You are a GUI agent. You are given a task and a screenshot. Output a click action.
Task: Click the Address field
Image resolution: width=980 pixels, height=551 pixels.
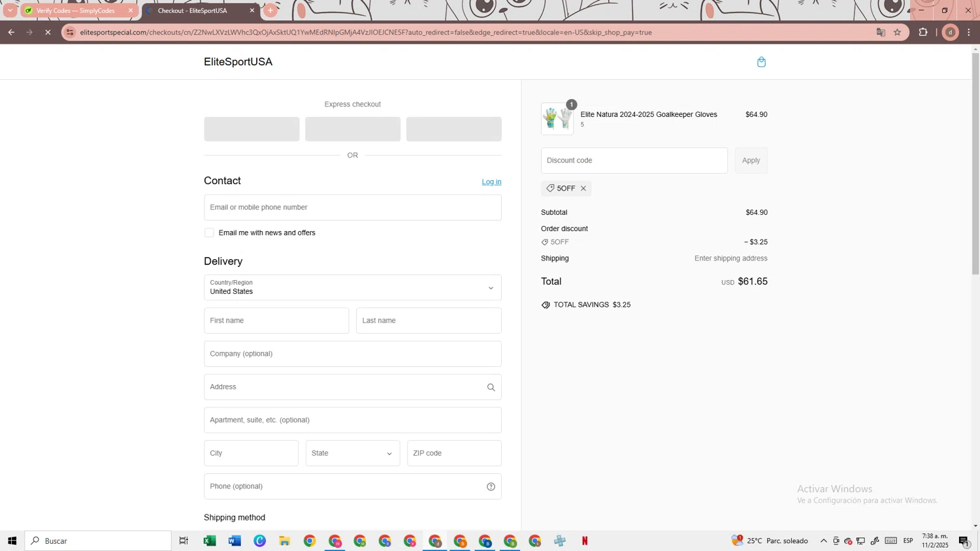click(x=353, y=387)
